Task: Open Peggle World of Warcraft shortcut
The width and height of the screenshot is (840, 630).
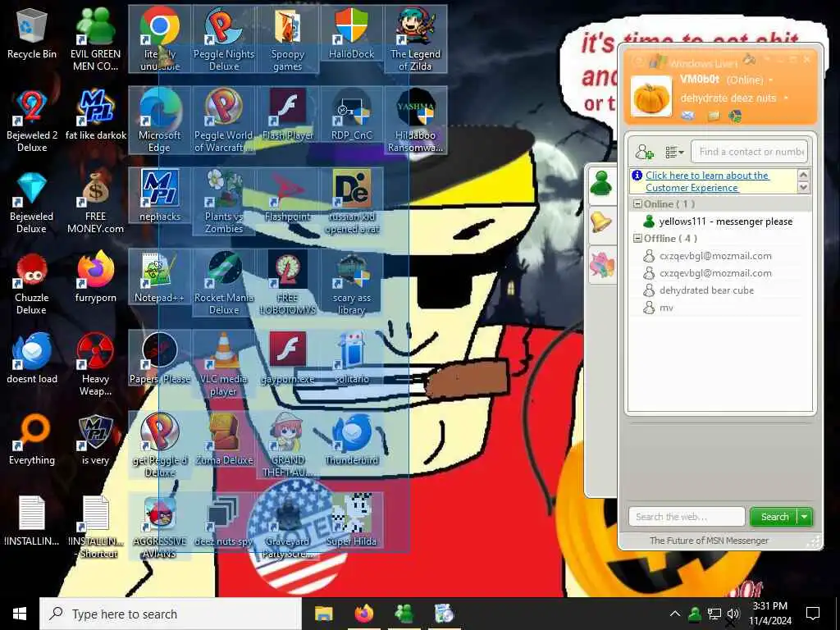Action: tap(223, 121)
